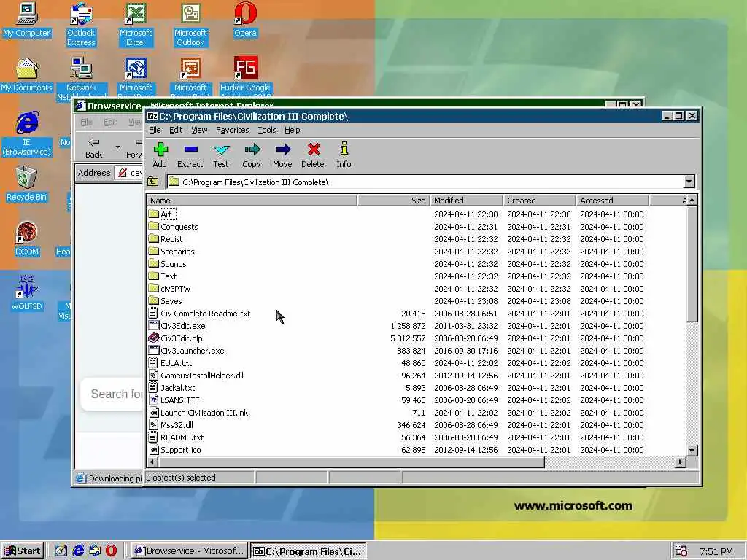This screenshot has width=747, height=560.
Task: Select the Civ3Launcher.exe file icon
Action: coord(153,351)
